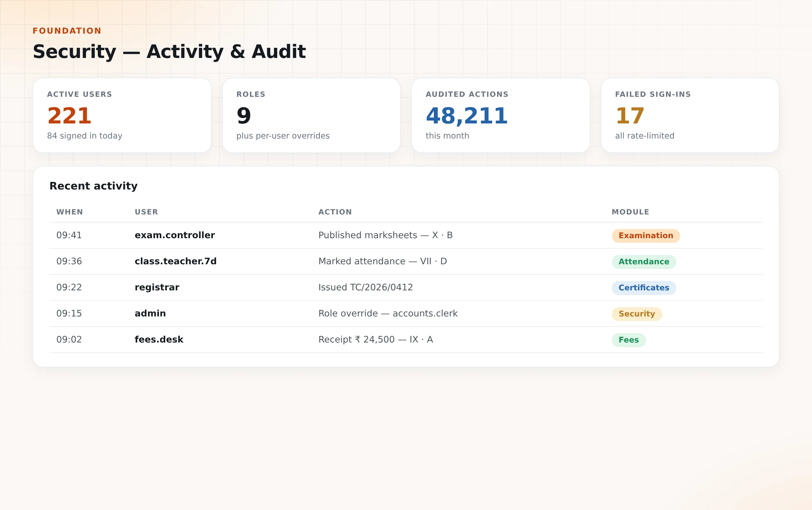Image resolution: width=812 pixels, height=510 pixels.
Task: Click the ACTION column header
Action: coord(335,212)
